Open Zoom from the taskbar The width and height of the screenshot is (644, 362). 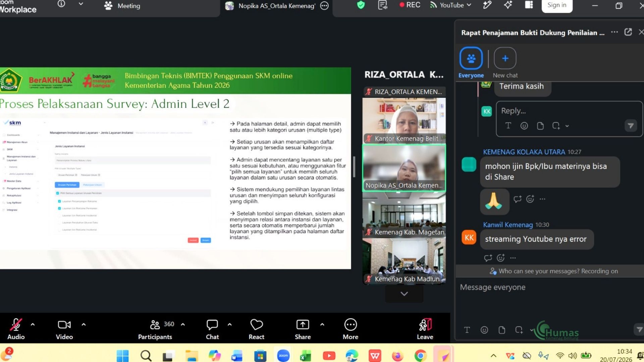(x=283, y=356)
